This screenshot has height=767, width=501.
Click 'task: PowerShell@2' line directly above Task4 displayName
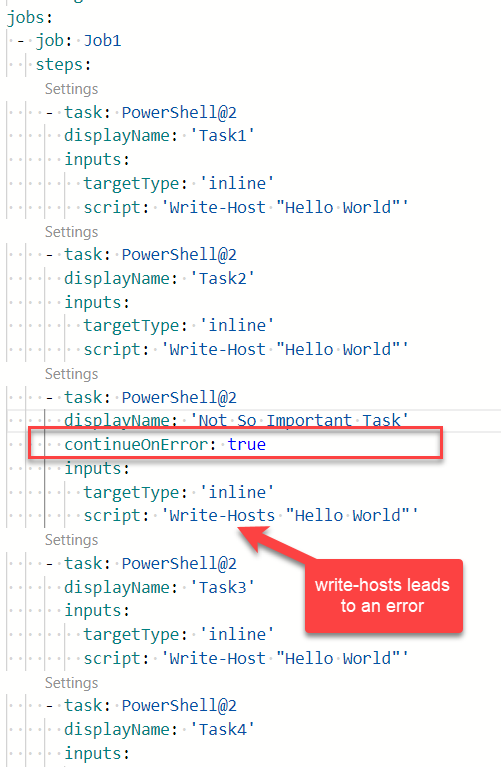pyautogui.click(x=141, y=705)
